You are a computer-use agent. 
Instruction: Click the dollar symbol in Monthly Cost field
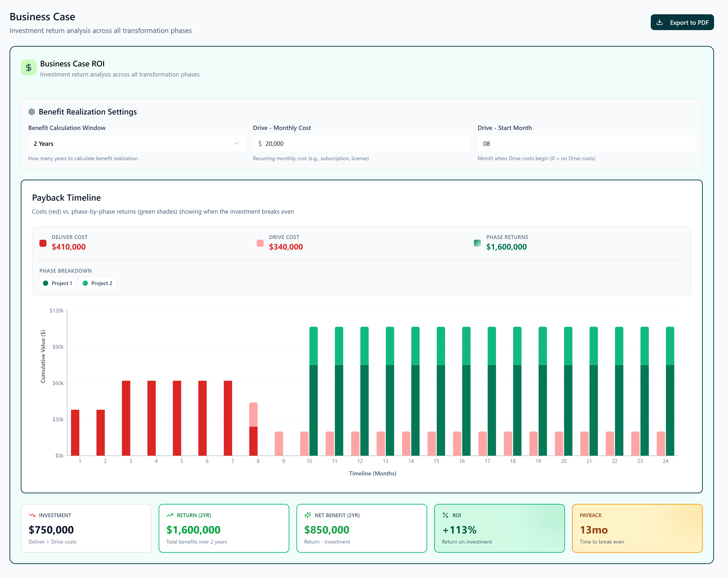tap(260, 144)
